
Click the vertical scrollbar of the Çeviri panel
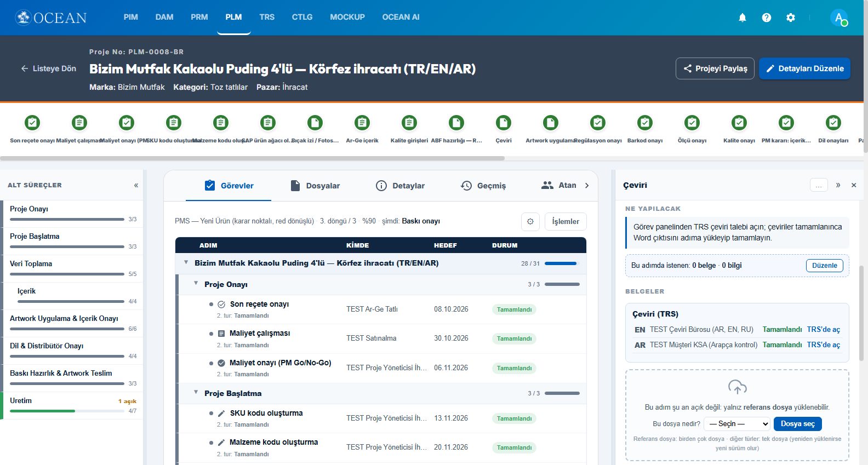(x=861, y=312)
